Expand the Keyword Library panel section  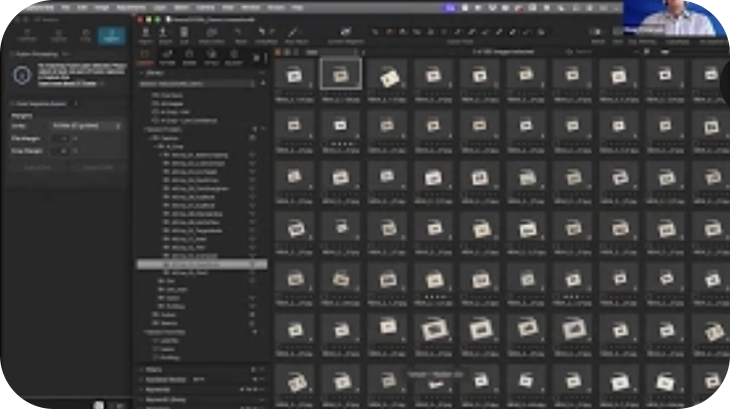(142, 400)
